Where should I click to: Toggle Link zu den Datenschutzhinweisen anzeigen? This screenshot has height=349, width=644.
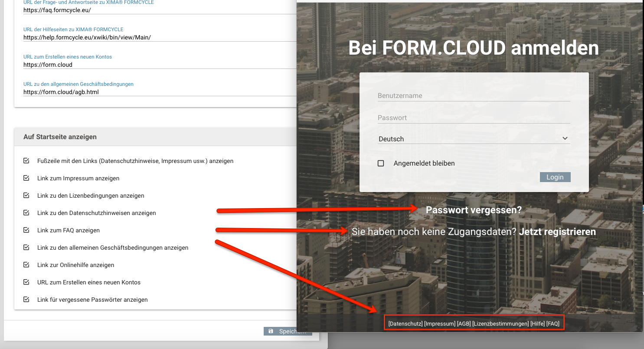point(26,213)
